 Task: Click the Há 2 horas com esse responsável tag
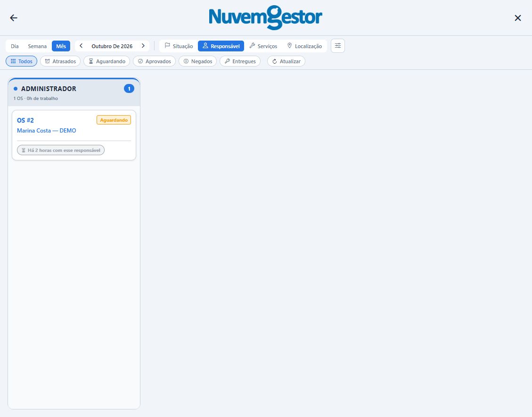61,150
